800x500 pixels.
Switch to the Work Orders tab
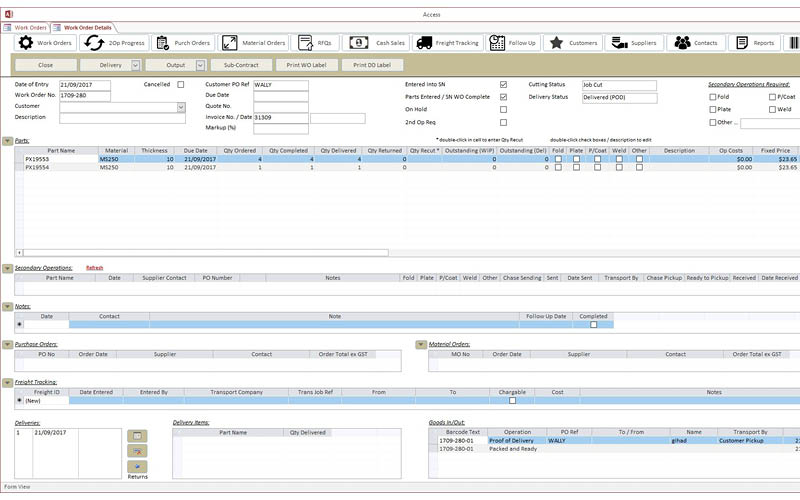coord(26,28)
